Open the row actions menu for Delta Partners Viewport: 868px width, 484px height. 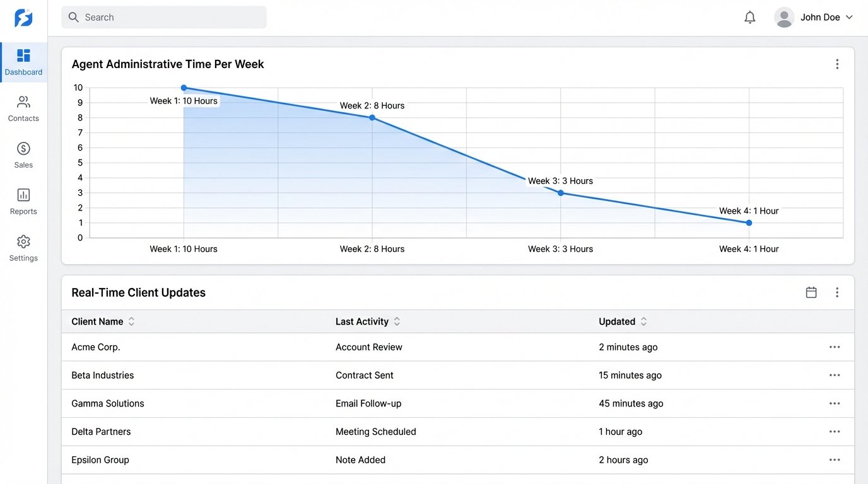click(x=835, y=432)
